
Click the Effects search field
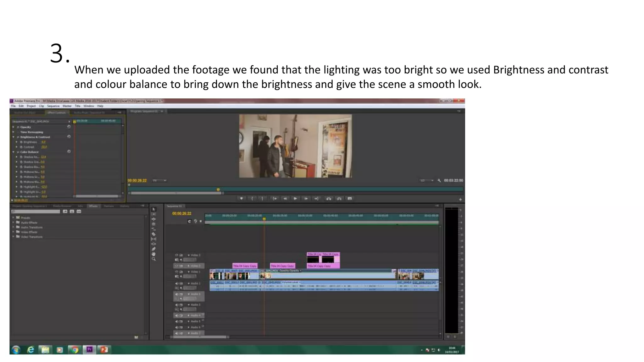click(36, 211)
